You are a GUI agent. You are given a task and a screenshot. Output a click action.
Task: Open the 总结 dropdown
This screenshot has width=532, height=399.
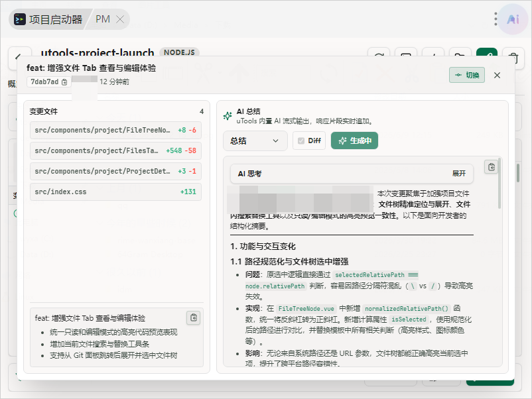coord(255,141)
